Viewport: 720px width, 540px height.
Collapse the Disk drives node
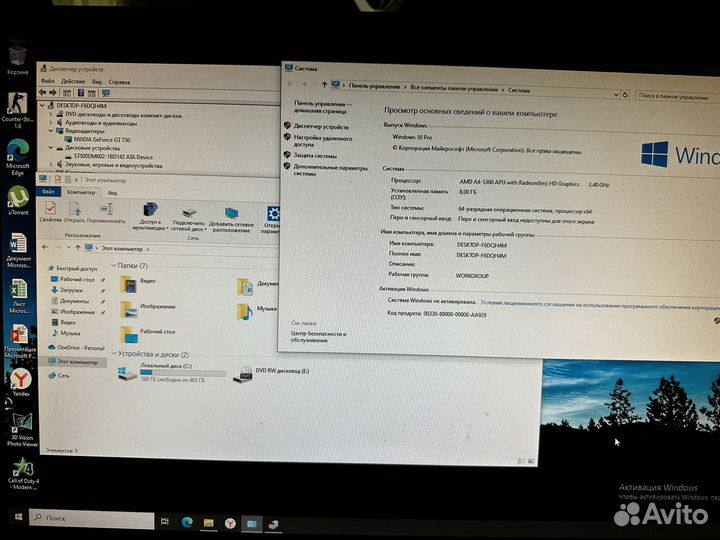pos(51,148)
